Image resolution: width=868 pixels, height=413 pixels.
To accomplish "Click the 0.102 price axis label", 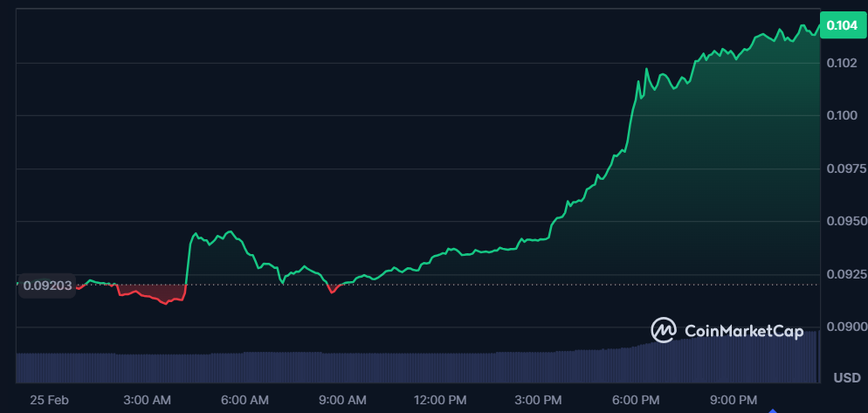I will [x=842, y=63].
